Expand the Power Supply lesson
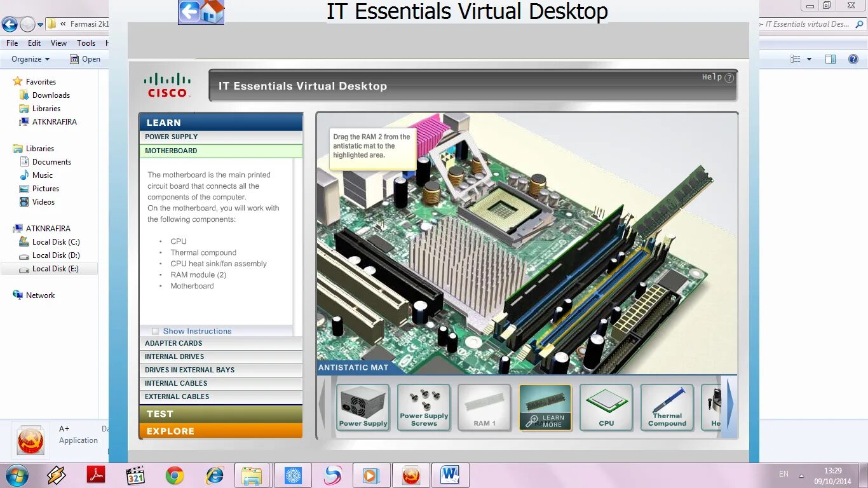868x488 pixels. pos(220,137)
